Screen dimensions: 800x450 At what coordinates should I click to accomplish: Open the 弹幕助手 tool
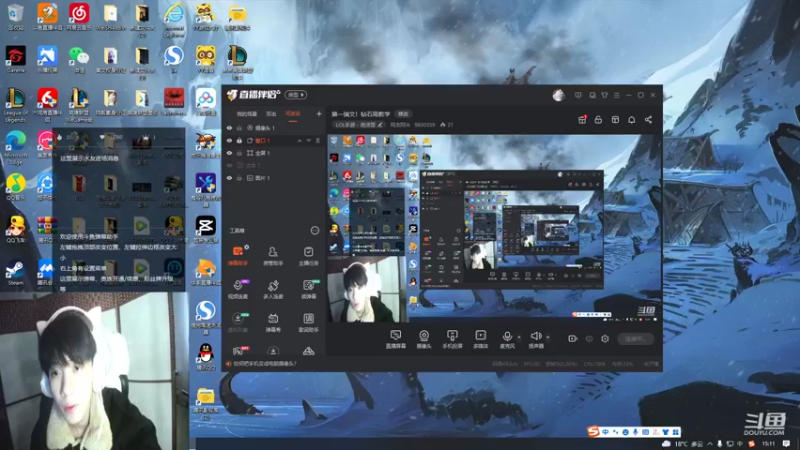(238, 256)
